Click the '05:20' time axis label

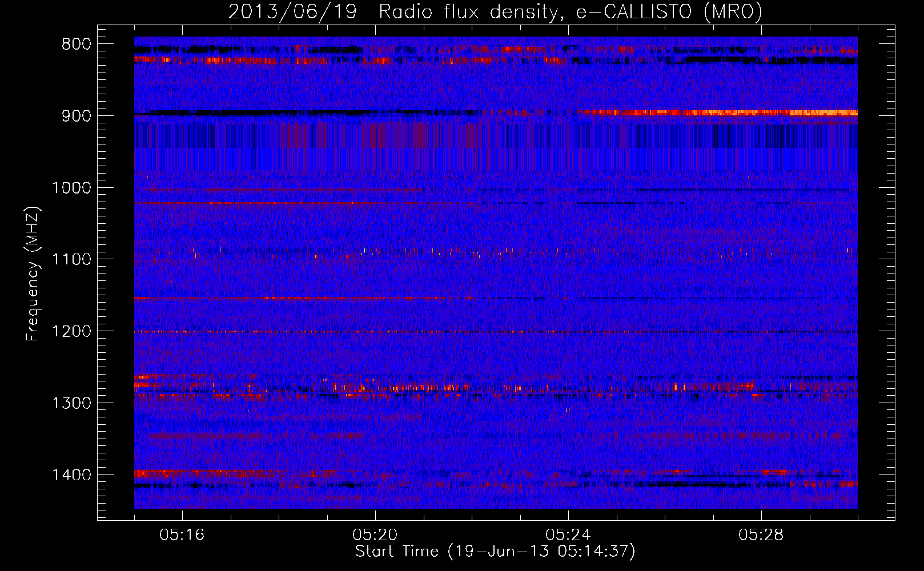tap(375, 535)
